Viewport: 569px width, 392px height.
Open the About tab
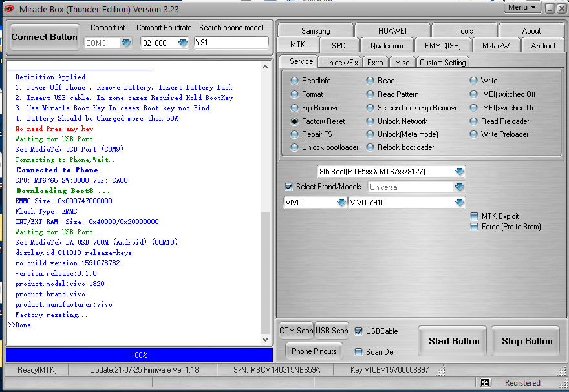pos(531,30)
